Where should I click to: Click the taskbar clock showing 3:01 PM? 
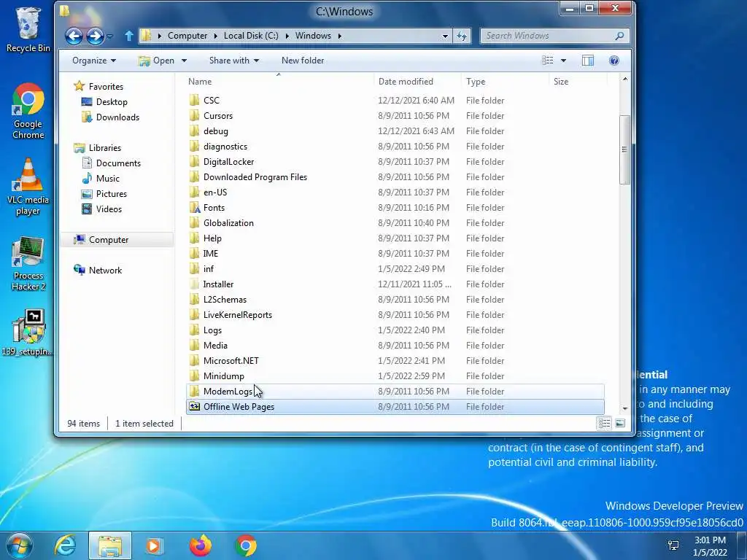click(710, 546)
